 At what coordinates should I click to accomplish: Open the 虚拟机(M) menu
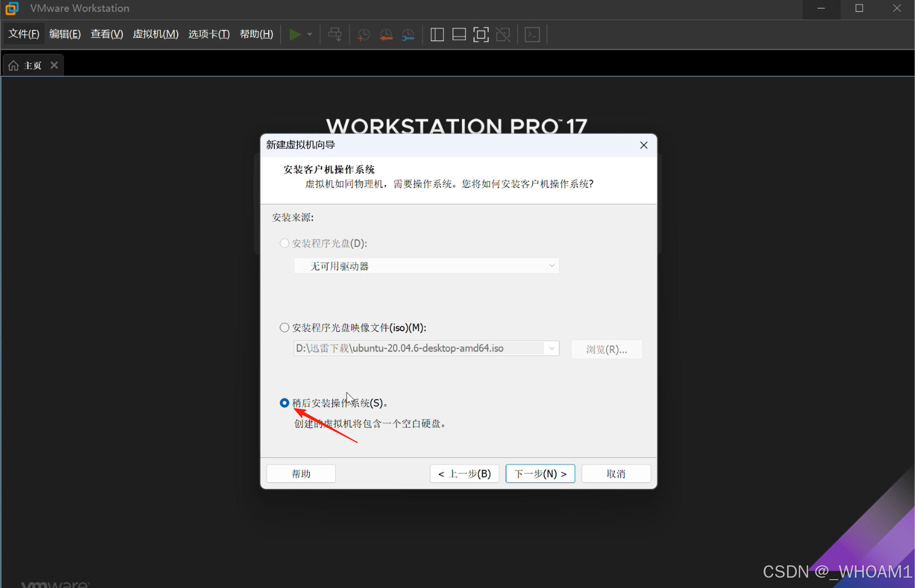click(x=156, y=34)
